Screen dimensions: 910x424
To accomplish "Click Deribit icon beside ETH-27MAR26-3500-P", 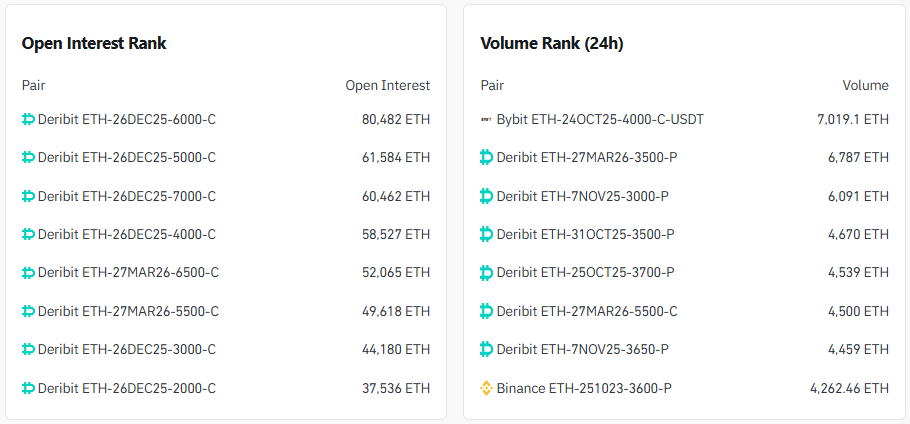I will point(487,157).
